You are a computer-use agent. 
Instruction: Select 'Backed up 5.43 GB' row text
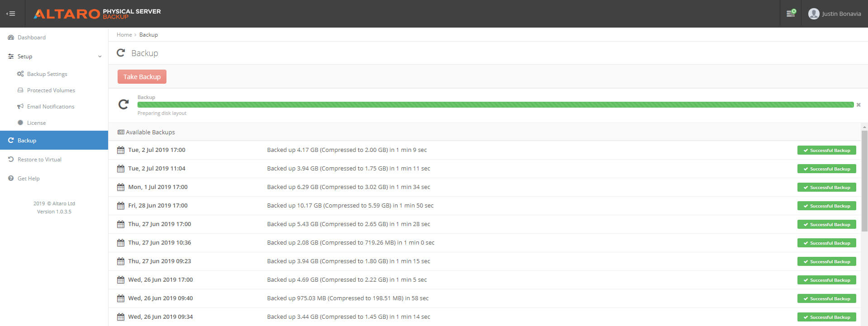coord(348,224)
